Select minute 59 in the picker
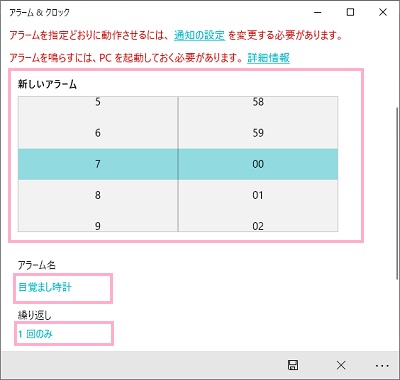Image resolution: width=400 pixels, height=380 pixels. point(258,133)
